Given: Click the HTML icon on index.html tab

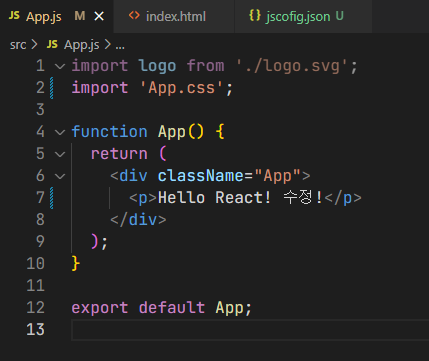Looking at the screenshot, I should tap(134, 15).
